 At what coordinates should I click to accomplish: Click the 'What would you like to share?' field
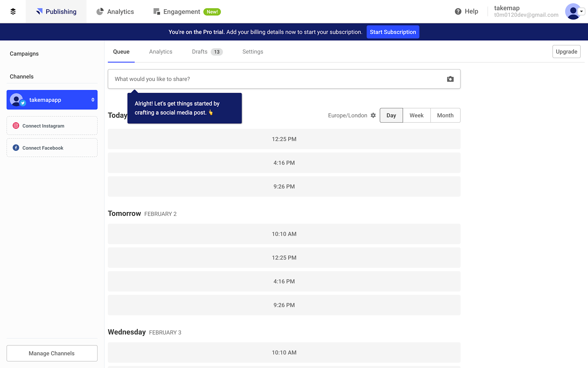tap(284, 79)
